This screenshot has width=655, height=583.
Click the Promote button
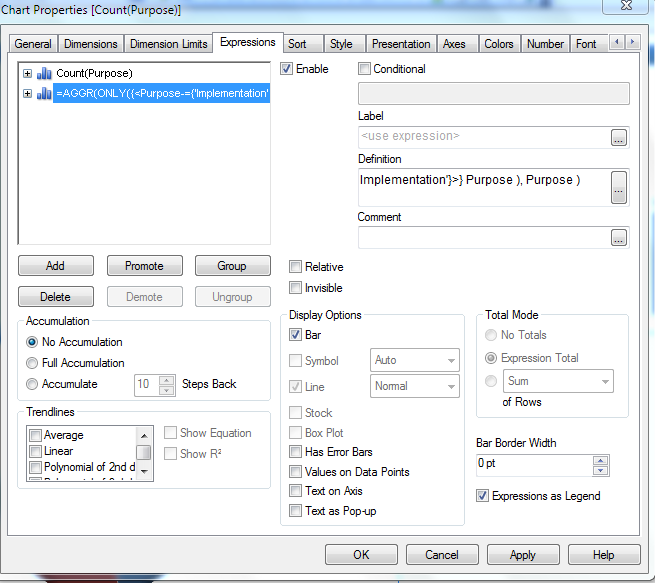[145, 266]
